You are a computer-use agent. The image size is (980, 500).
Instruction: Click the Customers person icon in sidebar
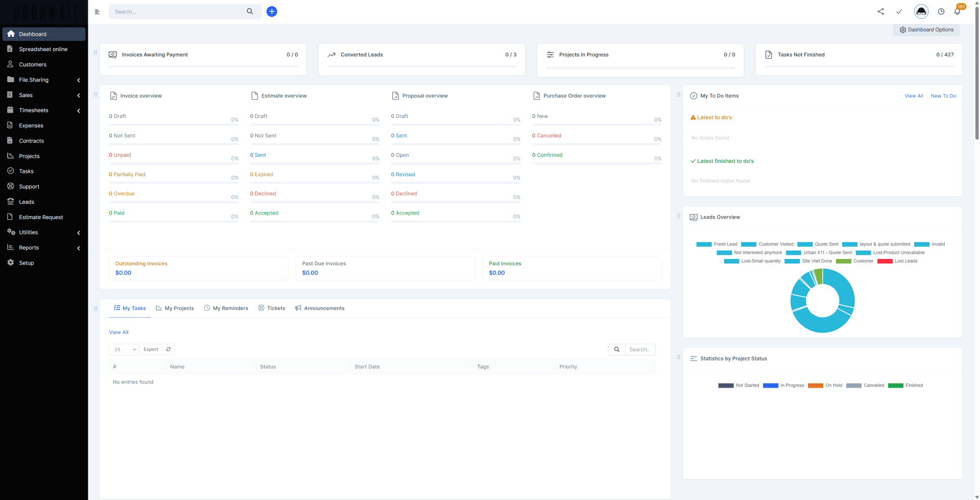click(x=10, y=64)
